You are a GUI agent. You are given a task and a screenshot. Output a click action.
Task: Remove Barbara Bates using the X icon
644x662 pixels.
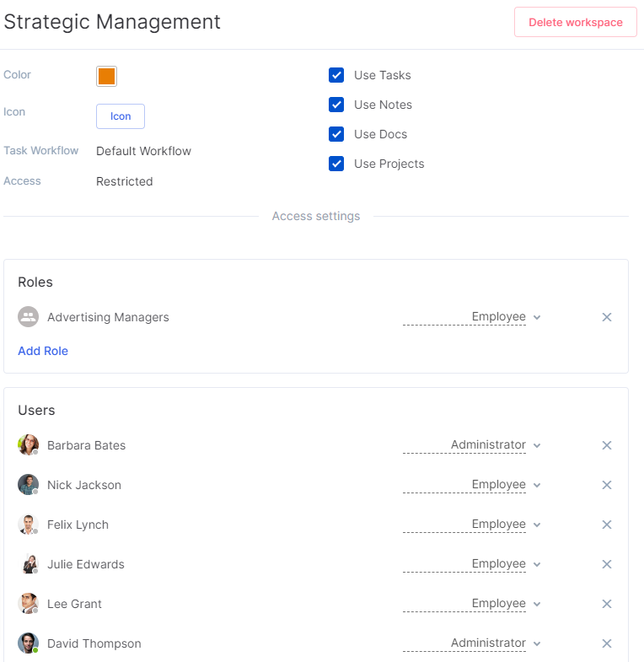(606, 445)
